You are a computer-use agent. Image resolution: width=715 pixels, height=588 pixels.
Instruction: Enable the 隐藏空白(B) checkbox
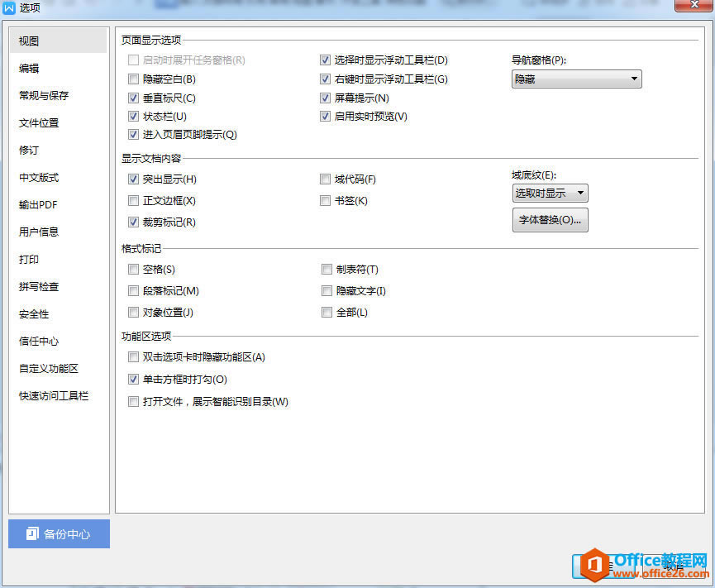[133, 79]
